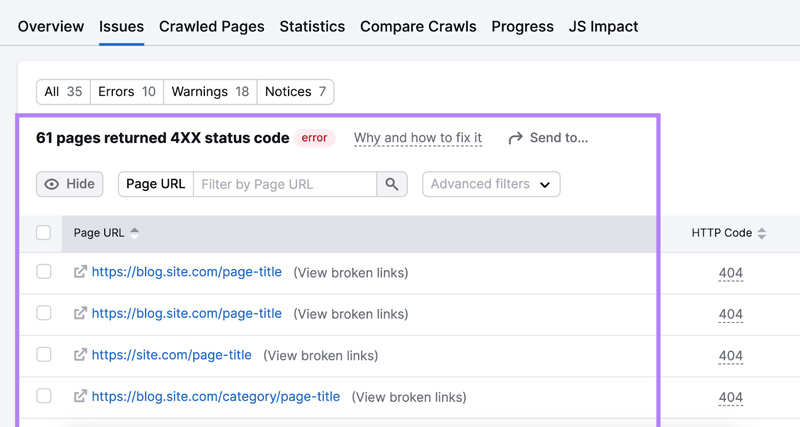This screenshot has width=800, height=427.
Task: Click the Send to arrow icon
Action: pos(515,138)
